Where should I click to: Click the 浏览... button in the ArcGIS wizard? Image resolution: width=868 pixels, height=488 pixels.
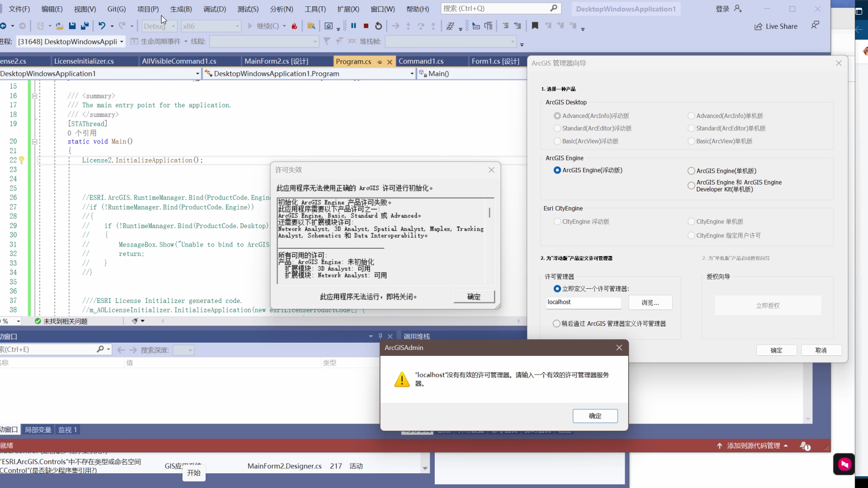(x=650, y=302)
